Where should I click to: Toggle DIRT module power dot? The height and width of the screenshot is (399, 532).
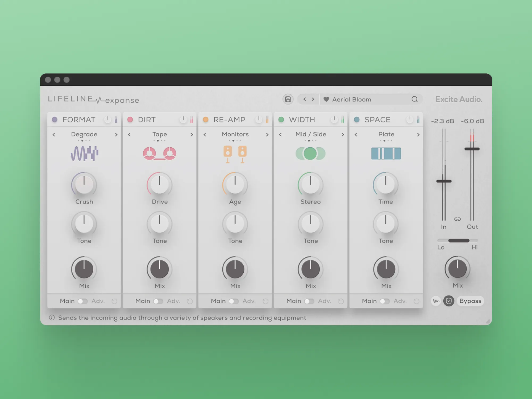tap(130, 120)
